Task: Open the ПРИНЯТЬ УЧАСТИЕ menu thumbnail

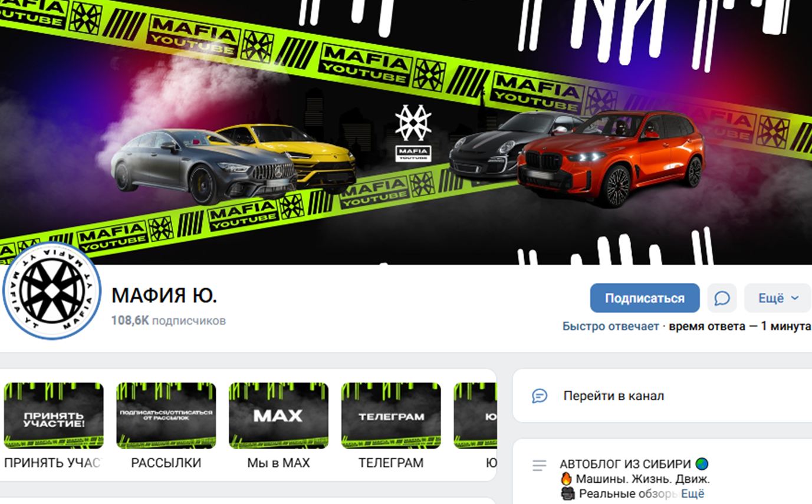Action: [x=54, y=416]
